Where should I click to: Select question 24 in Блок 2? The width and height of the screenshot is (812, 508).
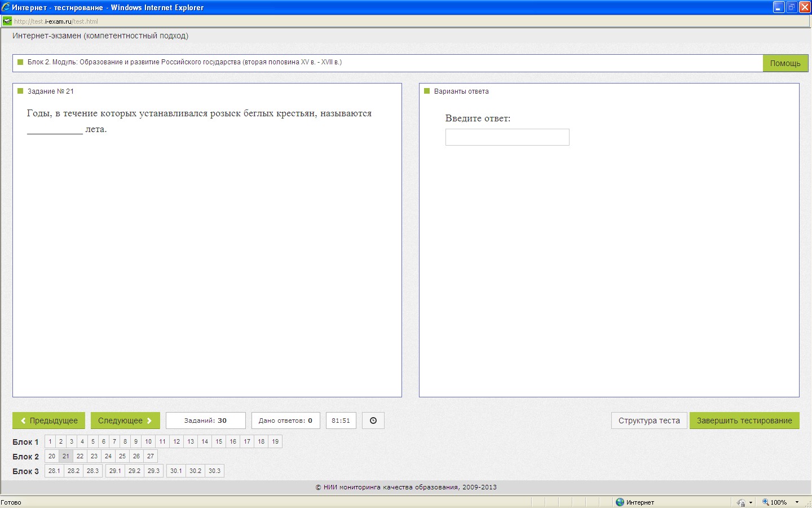click(108, 456)
